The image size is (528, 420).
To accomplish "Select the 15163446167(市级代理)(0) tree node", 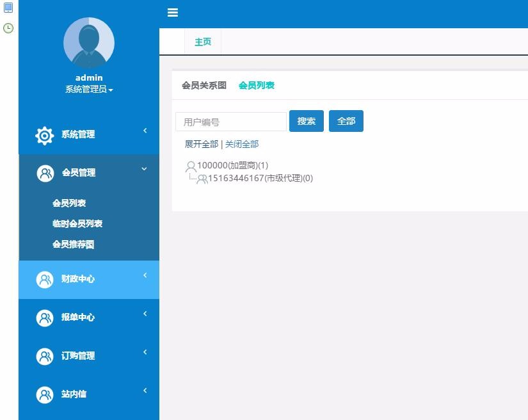I will coord(260,178).
